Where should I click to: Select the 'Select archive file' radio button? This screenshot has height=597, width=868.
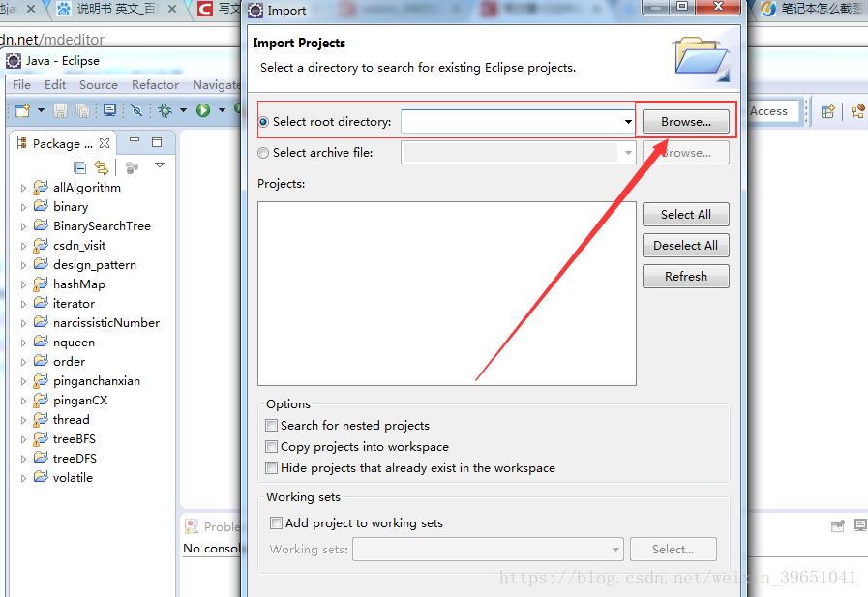263,153
